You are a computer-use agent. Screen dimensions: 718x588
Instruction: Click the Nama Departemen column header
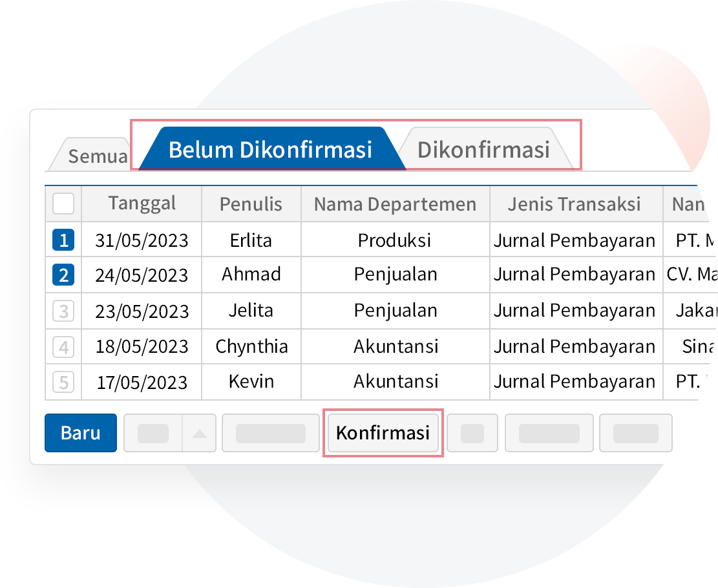pyautogui.click(x=395, y=204)
